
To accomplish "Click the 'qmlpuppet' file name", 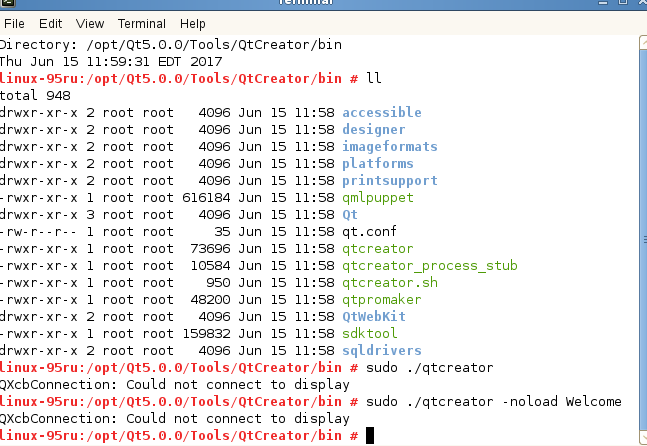I will tap(378, 198).
